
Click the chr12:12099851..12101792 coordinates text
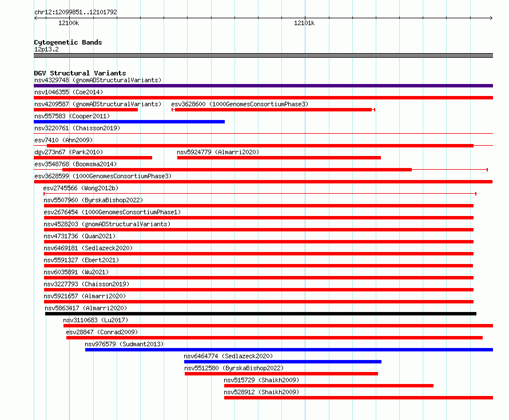75,12
